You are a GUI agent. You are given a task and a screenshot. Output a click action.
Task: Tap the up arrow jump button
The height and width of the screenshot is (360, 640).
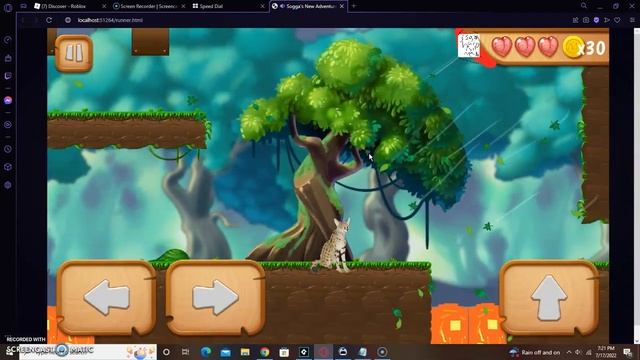(549, 297)
